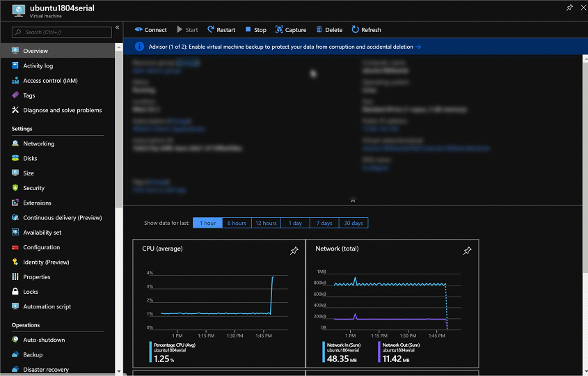Go to Networking settings

click(38, 143)
